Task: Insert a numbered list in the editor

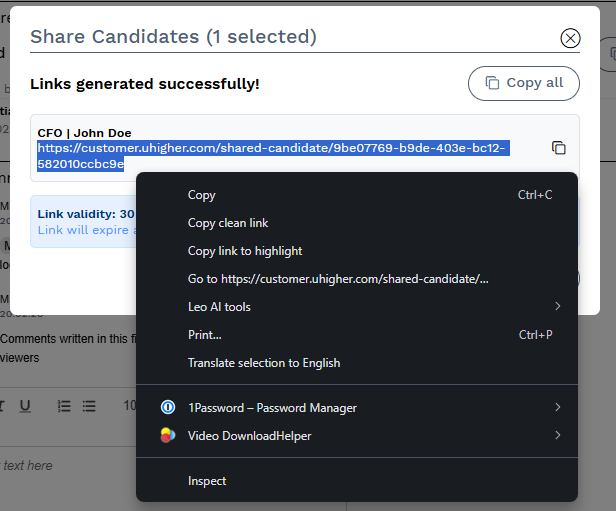Action: (x=64, y=406)
